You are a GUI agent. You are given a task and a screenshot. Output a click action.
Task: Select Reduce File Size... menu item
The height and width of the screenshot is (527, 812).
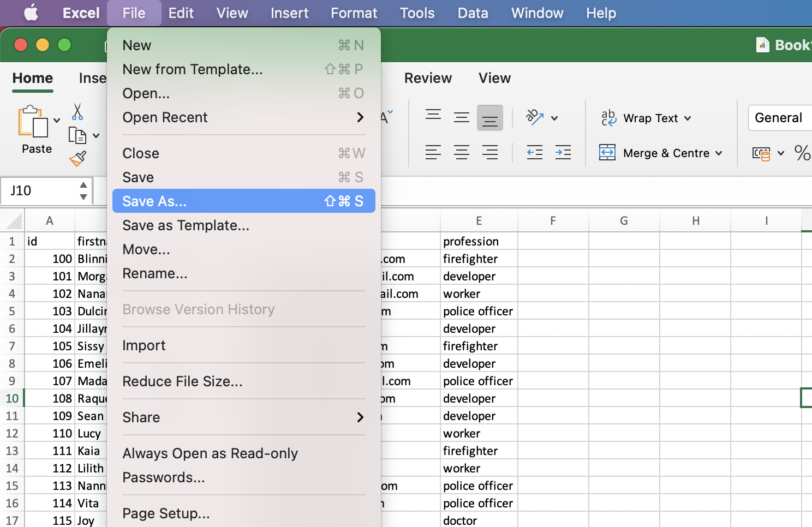[x=244, y=381]
